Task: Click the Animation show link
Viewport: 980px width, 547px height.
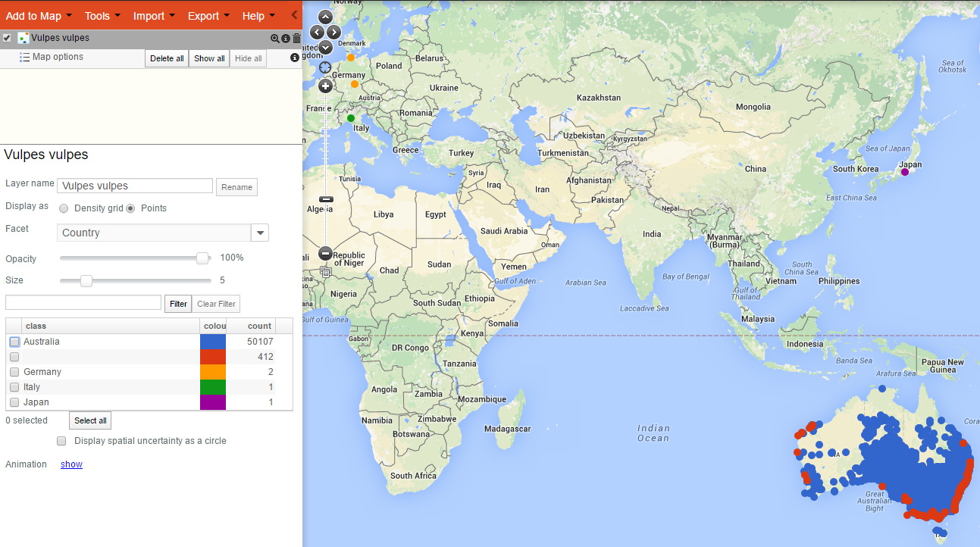Action: click(x=70, y=464)
